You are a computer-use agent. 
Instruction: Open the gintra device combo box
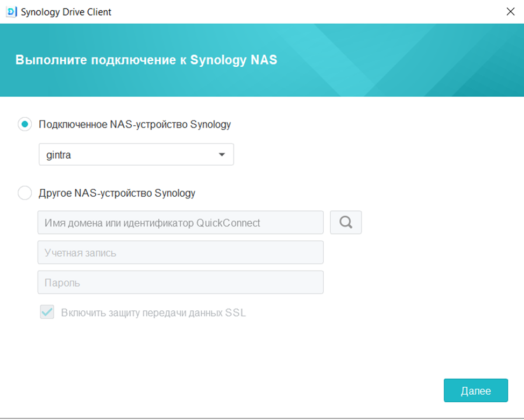[136, 154]
